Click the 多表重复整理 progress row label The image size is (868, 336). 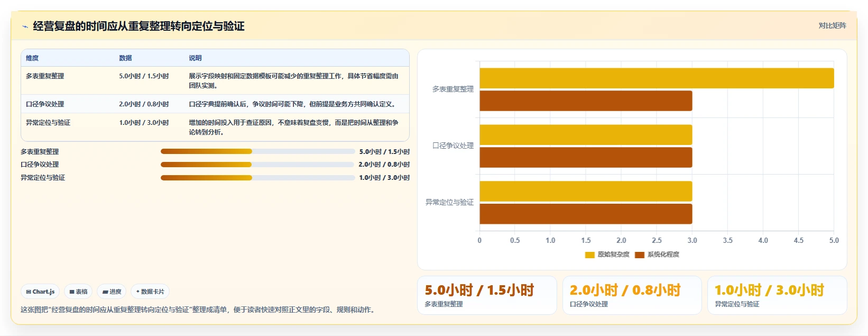[40, 152]
